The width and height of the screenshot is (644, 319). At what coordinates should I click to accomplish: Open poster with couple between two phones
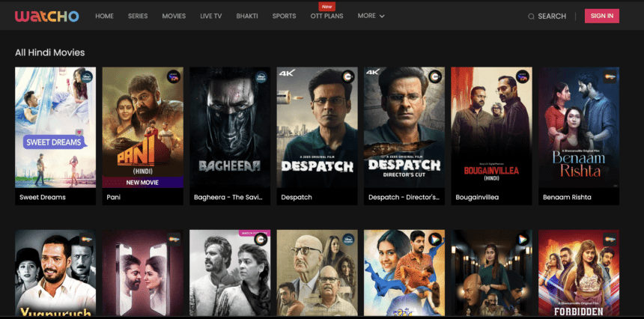click(x=142, y=273)
